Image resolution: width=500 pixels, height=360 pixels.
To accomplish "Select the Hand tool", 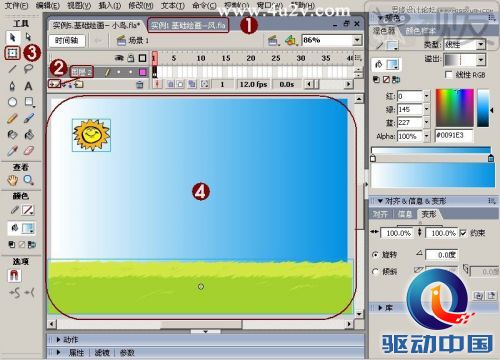I will [13, 180].
